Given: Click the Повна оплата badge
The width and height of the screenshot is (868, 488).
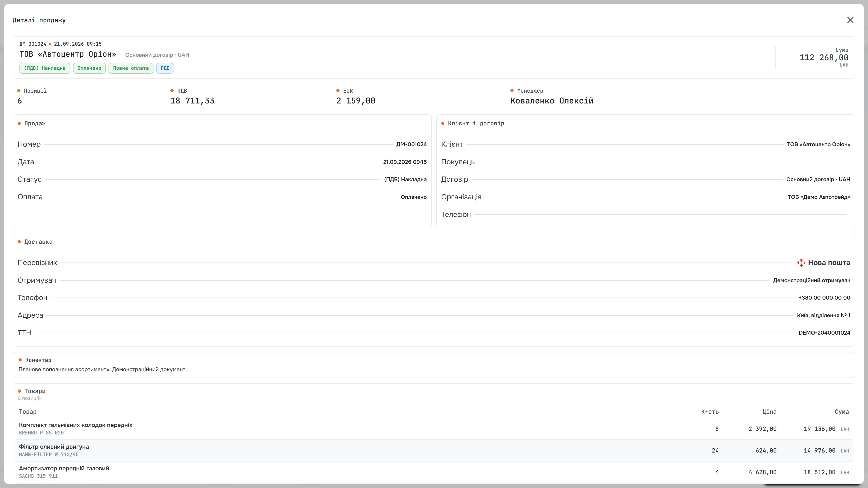Looking at the screenshot, I should click(x=131, y=68).
